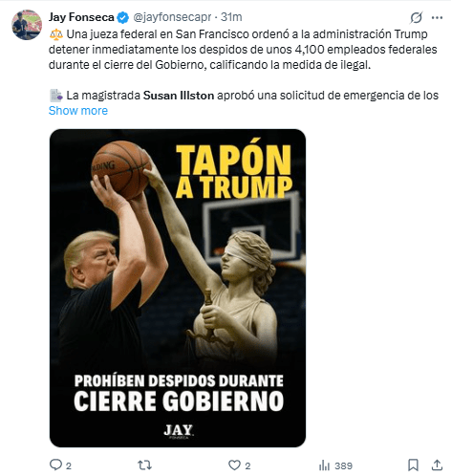Viewport: 451px width, 476px height.
Task: Like the tweet with heart icon
Action: [x=234, y=465]
